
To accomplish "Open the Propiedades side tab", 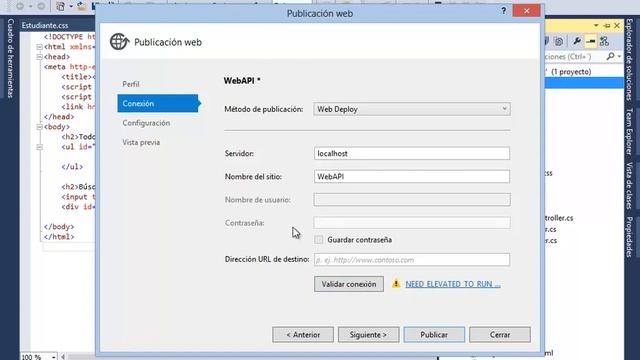I will pos(629,237).
